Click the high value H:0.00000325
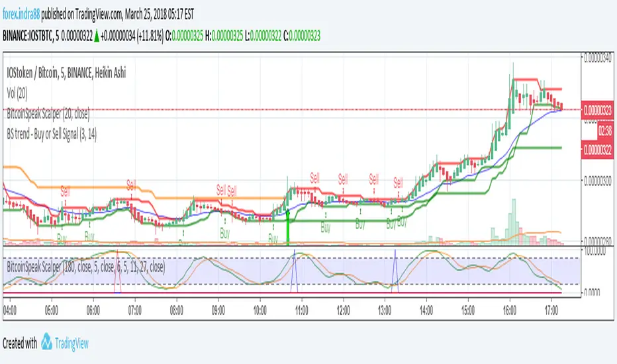The height and width of the screenshot is (364, 617). click(x=224, y=36)
